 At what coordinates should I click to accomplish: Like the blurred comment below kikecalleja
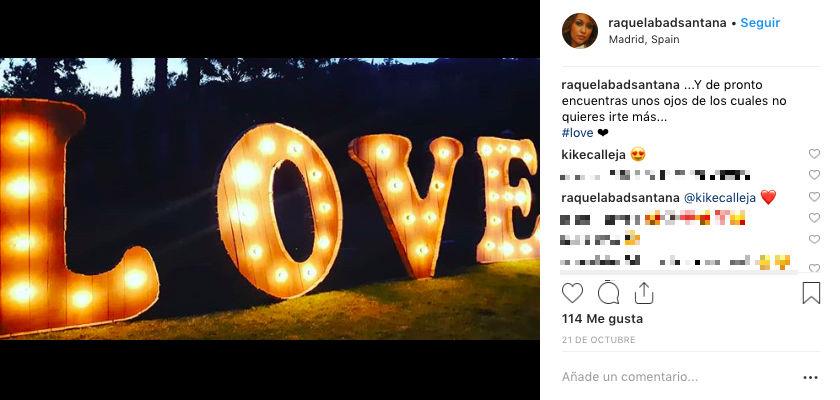click(814, 175)
